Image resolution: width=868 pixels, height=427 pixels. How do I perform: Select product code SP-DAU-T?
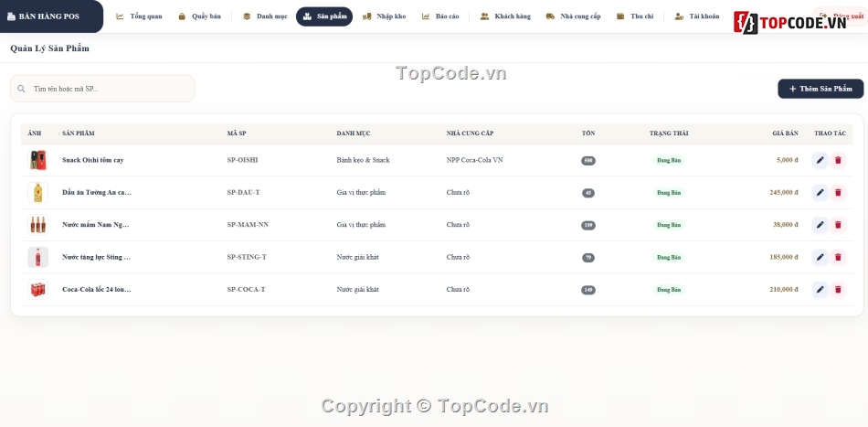point(244,193)
